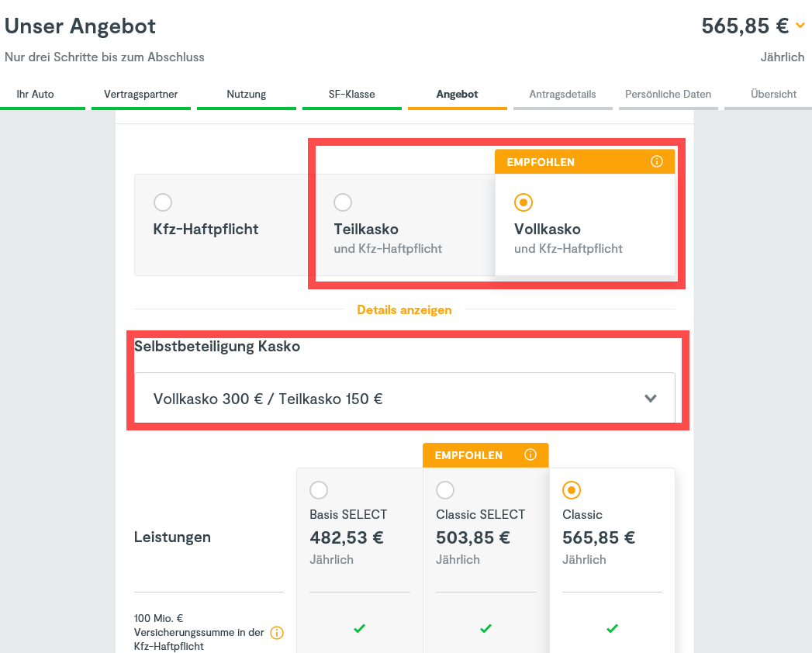Click Jährlich payment interval label in the header
This screenshot has height=653, width=812.
pyautogui.click(x=782, y=57)
